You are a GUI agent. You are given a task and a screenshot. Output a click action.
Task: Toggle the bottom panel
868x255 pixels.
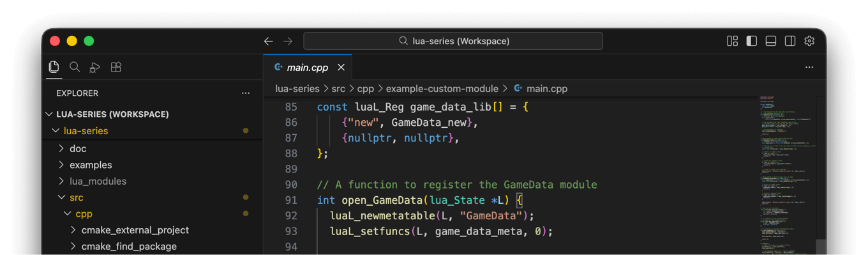tap(771, 41)
